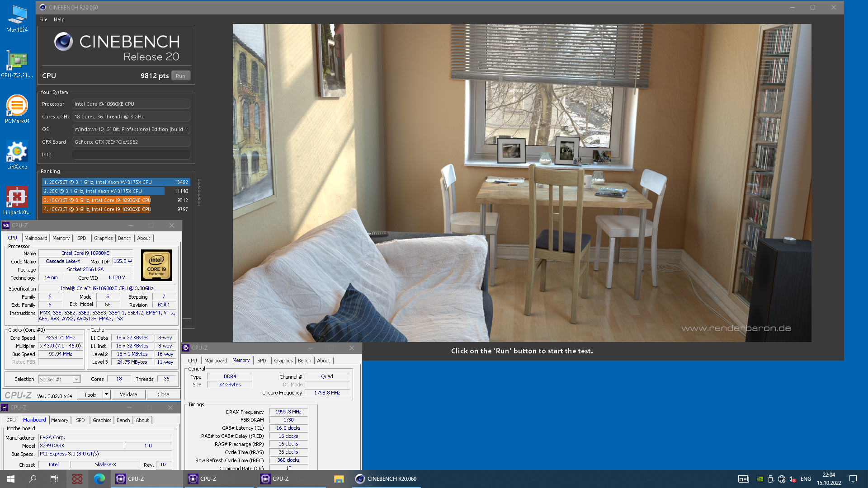Run the Cinebench CPU test
The width and height of the screenshot is (868, 488).
[x=181, y=76]
